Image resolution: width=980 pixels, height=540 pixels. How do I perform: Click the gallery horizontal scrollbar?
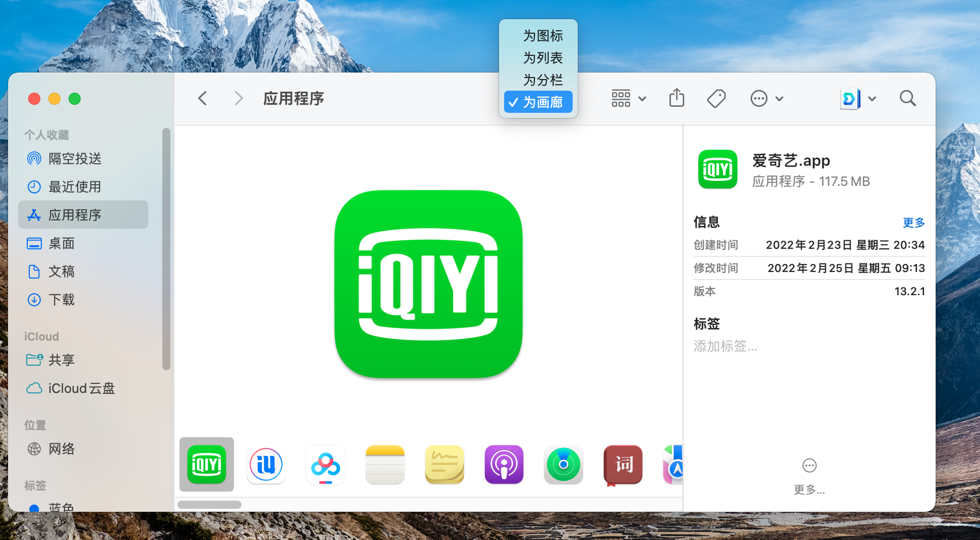(x=209, y=504)
